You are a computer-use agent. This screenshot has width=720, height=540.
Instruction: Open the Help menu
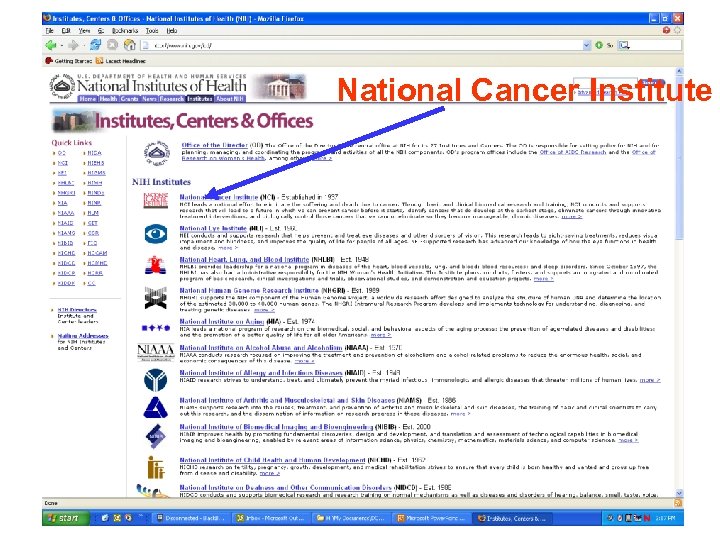click(x=171, y=31)
